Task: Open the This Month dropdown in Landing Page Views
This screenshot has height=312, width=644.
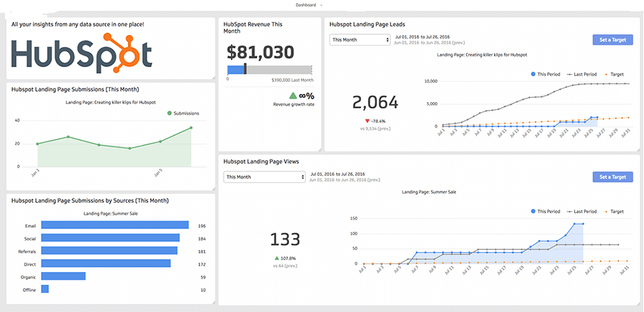Action: click(x=264, y=177)
